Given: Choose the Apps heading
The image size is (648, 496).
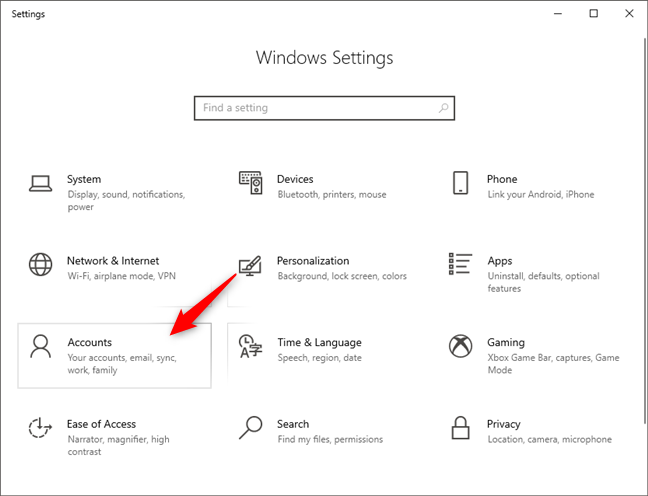Looking at the screenshot, I should [500, 261].
